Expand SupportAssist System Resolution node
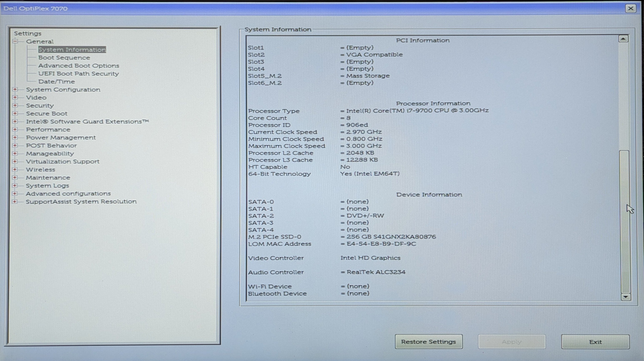 coord(15,201)
